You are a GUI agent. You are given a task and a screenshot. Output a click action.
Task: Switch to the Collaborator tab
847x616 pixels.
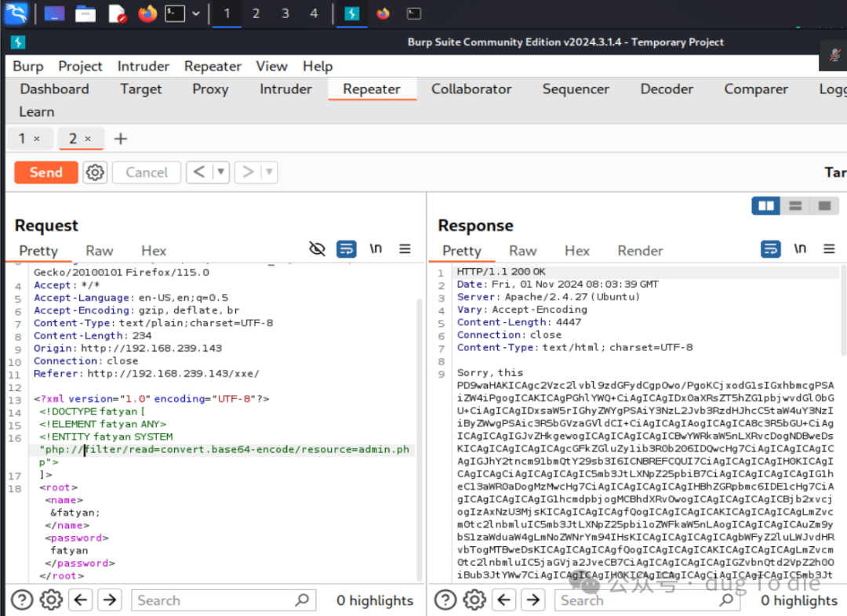coord(471,89)
